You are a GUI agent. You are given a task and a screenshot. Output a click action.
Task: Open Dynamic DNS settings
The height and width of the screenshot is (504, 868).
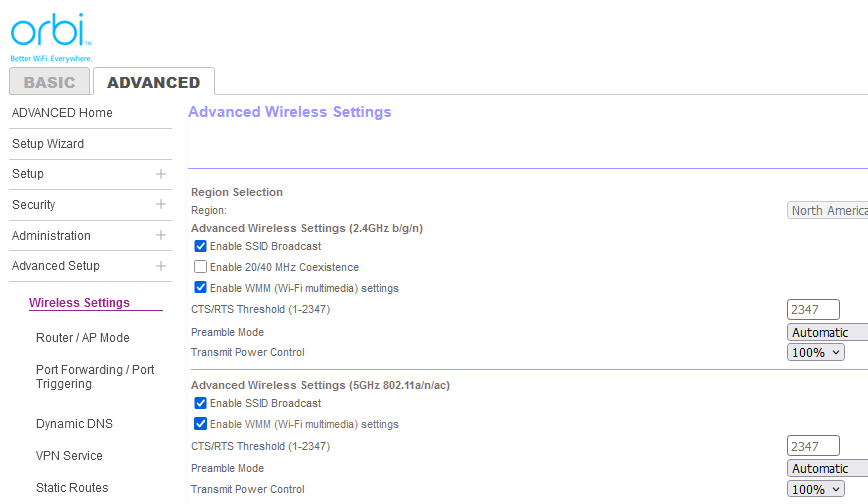74,424
